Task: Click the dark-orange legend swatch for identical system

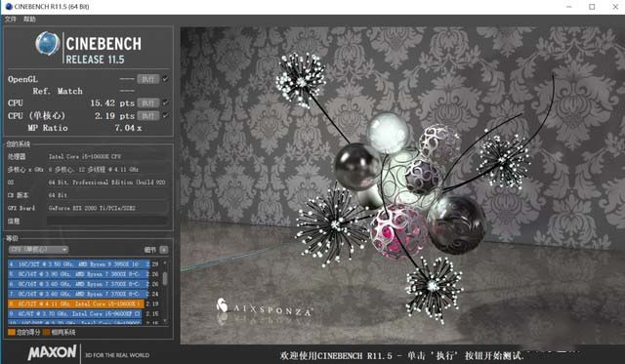Action: [46, 332]
